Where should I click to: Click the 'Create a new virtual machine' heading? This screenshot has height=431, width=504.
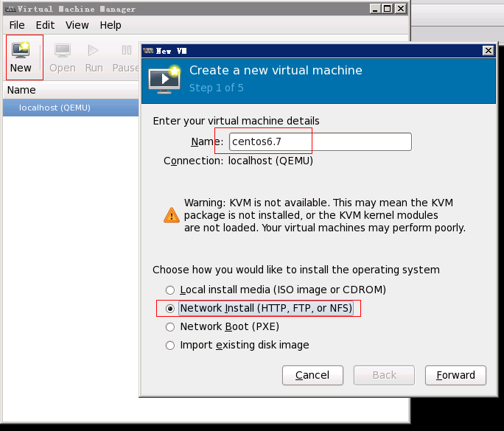tap(276, 70)
